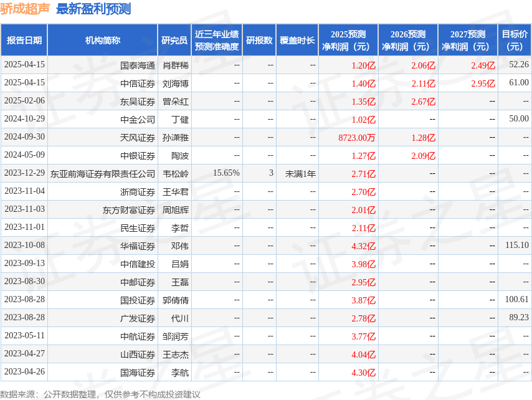Click the date 2023-11-01
Viewport: 532px width, 400px height.
pos(24,227)
